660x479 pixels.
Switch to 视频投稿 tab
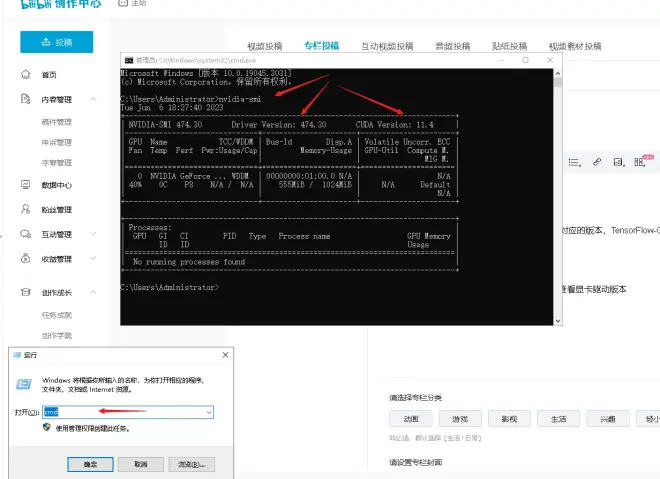pos(264,46)
